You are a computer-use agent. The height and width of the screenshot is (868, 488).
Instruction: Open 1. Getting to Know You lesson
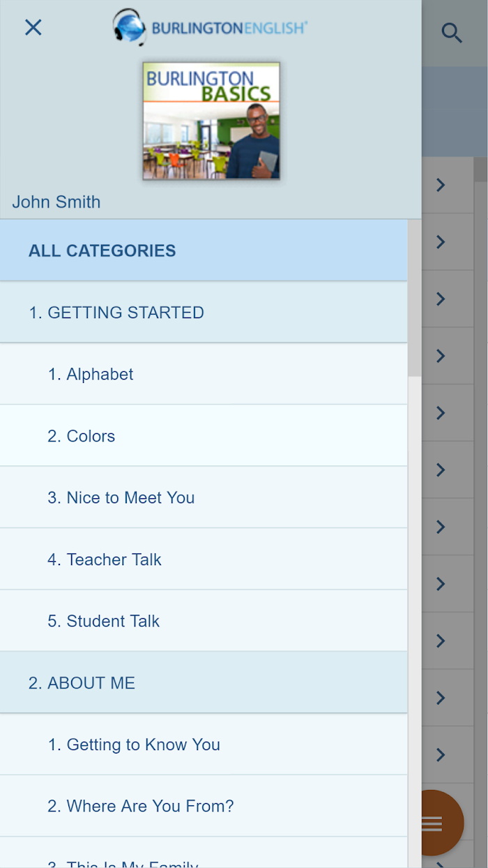(204, 744)
